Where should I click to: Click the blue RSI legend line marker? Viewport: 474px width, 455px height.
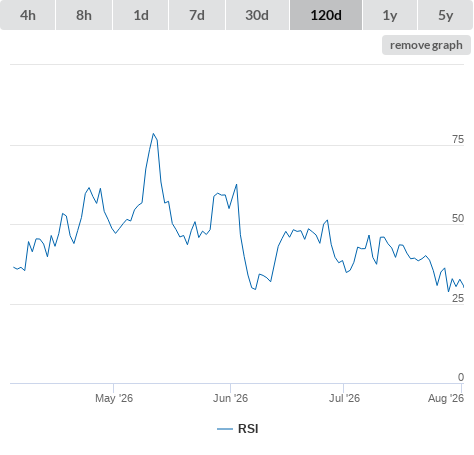[225, 429]
